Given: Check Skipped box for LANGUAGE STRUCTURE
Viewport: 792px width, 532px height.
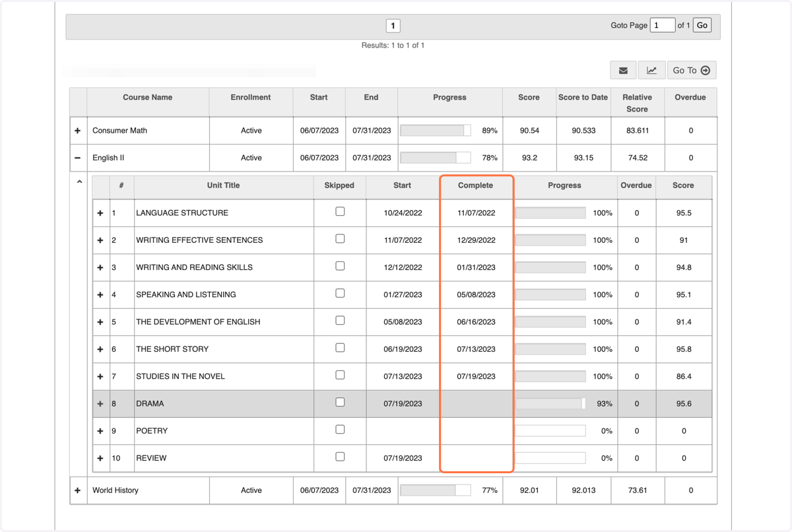Looking at the screenshot, I should pyautogui.click(x=340, y=212).
